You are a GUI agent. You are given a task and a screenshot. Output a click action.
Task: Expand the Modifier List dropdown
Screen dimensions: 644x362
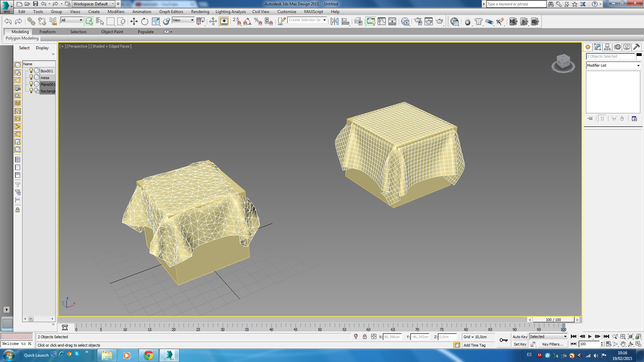pyautogui.click(x=638, y=66)
